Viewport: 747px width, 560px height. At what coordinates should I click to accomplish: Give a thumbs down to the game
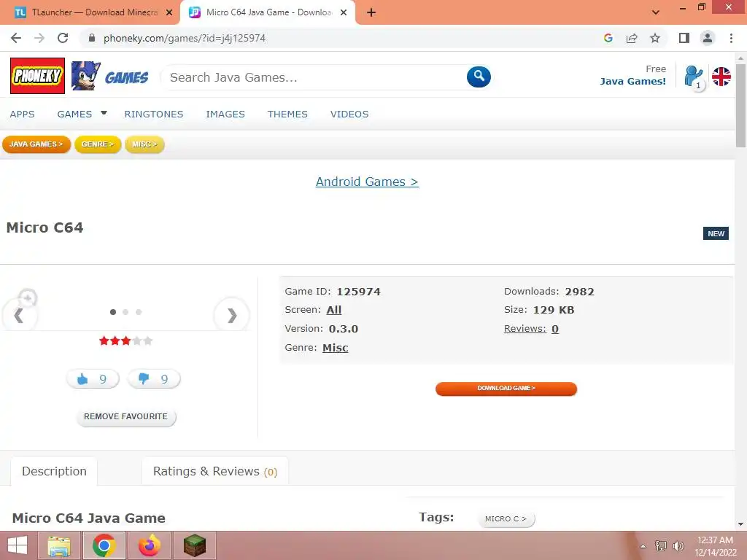(x=154, y=379)
